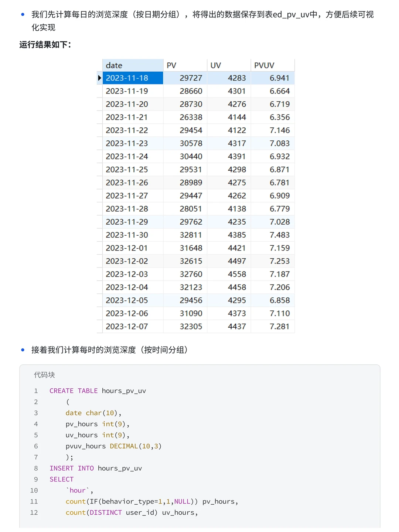Click the UV column header
Image resolution: width=399 pixels, height=532 pixels.
tap(229, 65)
